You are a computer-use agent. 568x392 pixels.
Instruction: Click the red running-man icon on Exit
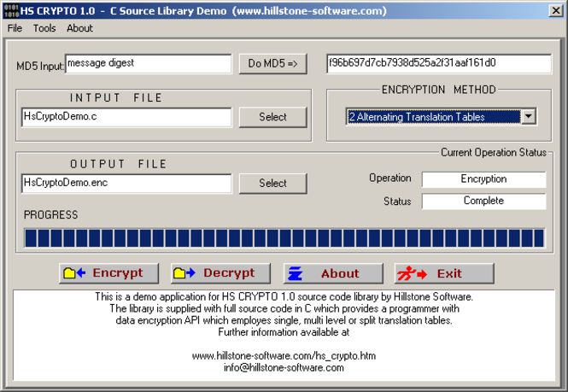412,273
